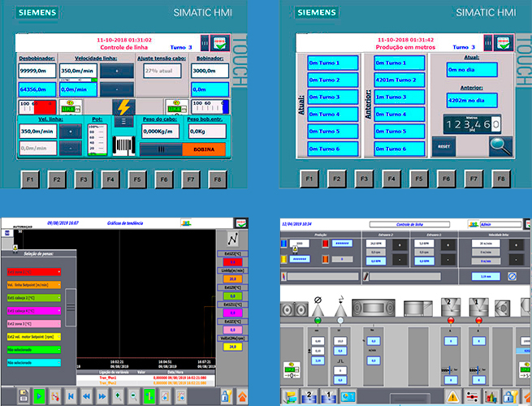Open the magenta pen dropdown
This screenshot has width=532, height=406.
[x=34, y=311]
